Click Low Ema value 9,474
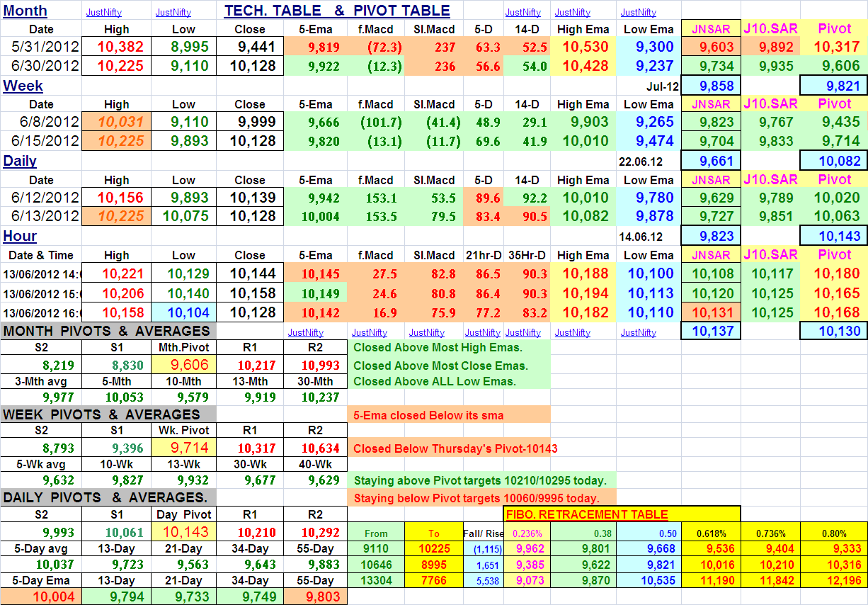Viewport: 868px width, 605px height. (649, 140)
